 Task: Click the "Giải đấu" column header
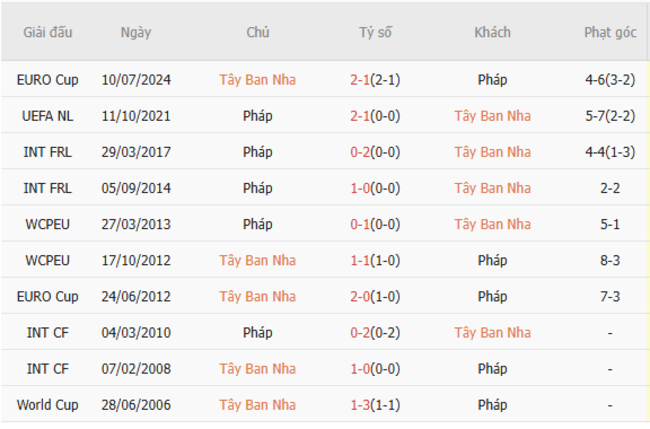[48, 32]
